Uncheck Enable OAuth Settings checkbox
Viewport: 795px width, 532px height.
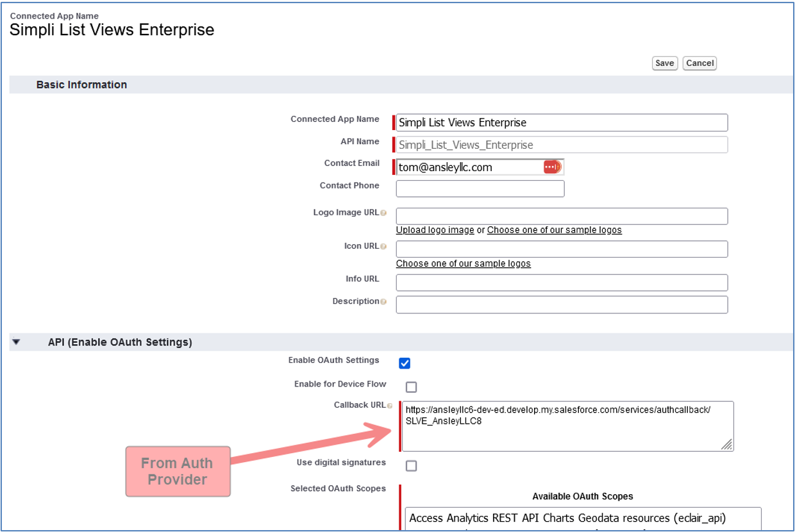(405, 363)
